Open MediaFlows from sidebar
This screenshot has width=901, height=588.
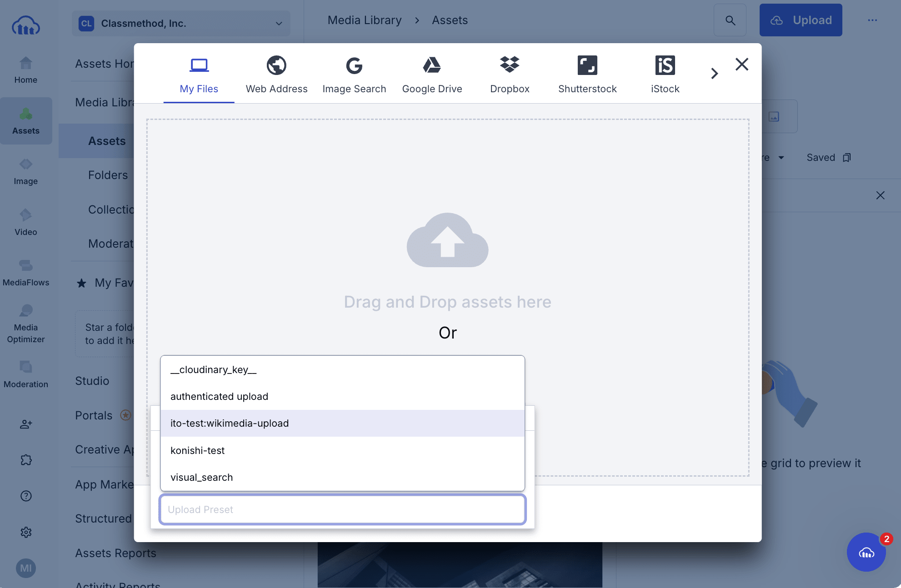[26, 273]
